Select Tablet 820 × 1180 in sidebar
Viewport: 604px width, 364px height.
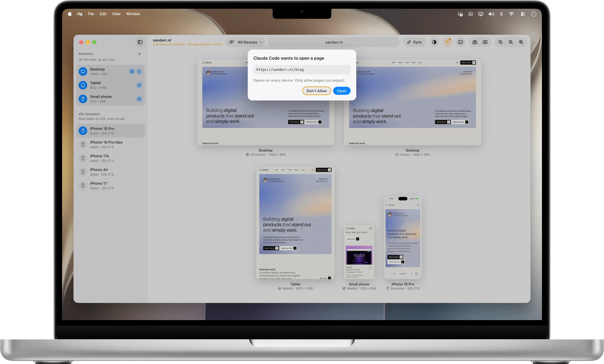point(110,85)
